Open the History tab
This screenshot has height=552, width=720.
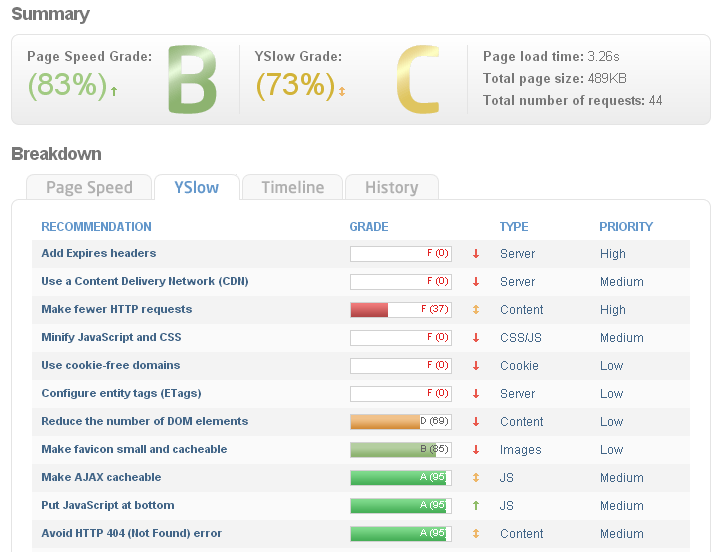pos(391,188)
